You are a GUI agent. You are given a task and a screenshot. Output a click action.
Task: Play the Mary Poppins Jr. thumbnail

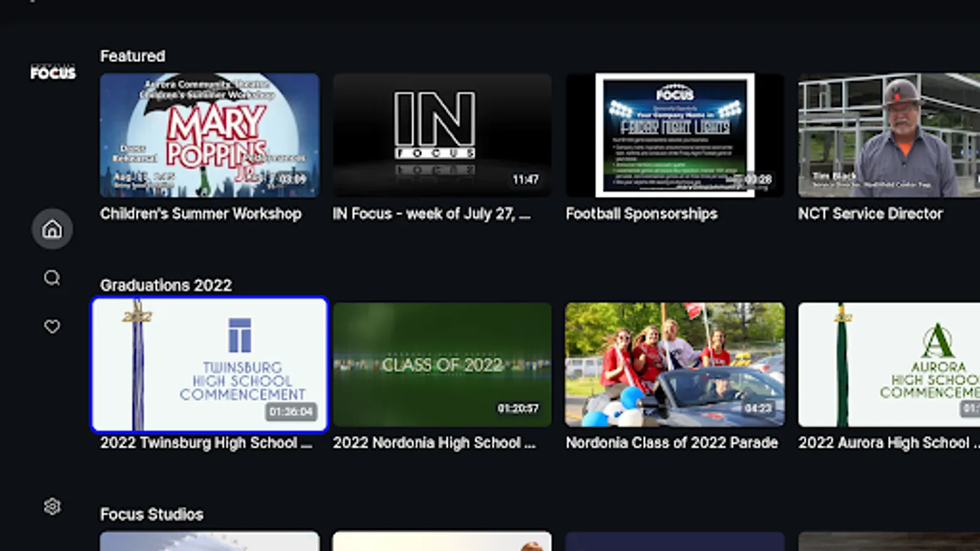pos(209,135)
